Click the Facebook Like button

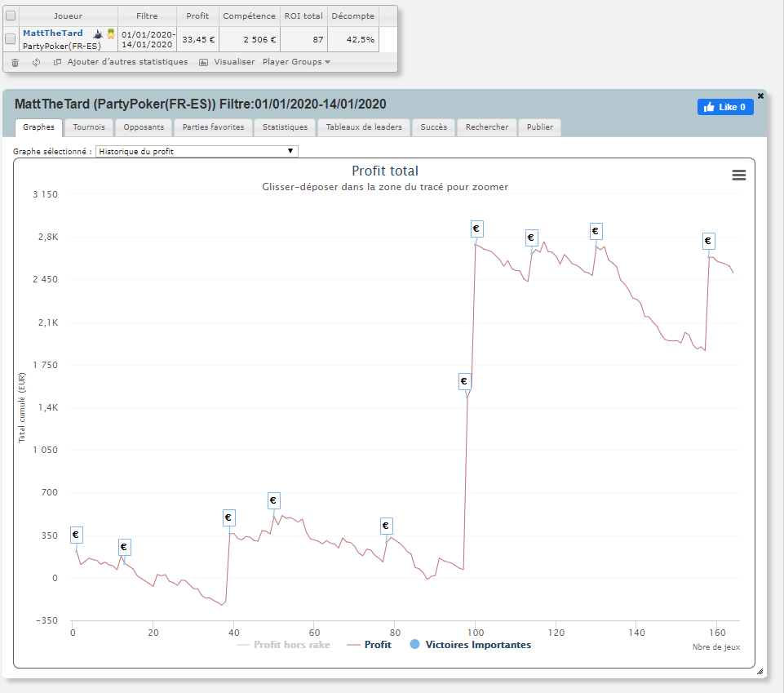click(x=725, y=107)
